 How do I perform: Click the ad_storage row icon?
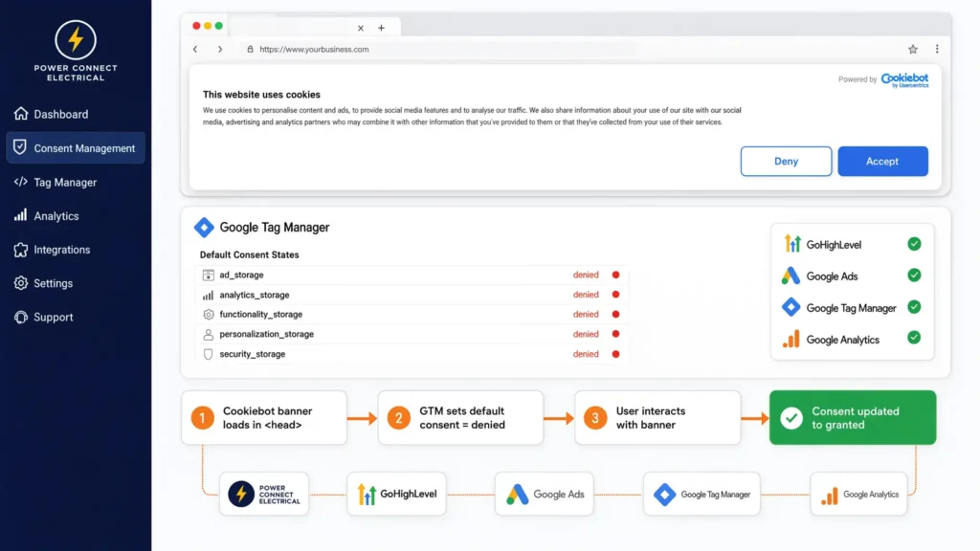(x=208, y=275)
